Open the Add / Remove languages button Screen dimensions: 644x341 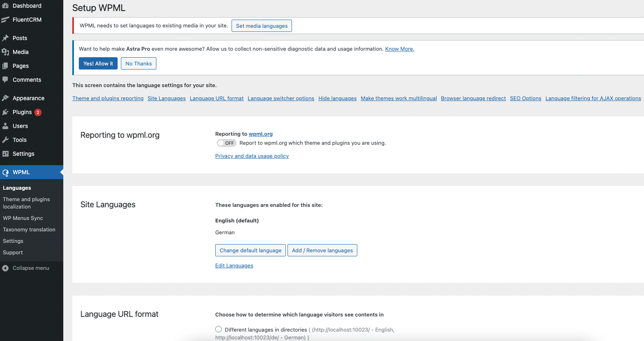pos(322,250)
